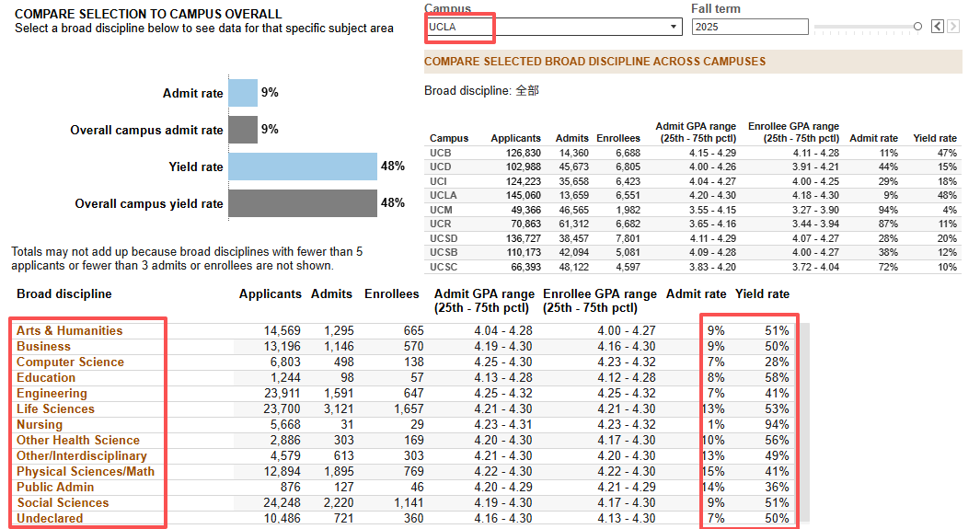Viewport: 980px width, 529px height.
Task: Move the Fall term slider handle
Action: [x=917, y=27]
